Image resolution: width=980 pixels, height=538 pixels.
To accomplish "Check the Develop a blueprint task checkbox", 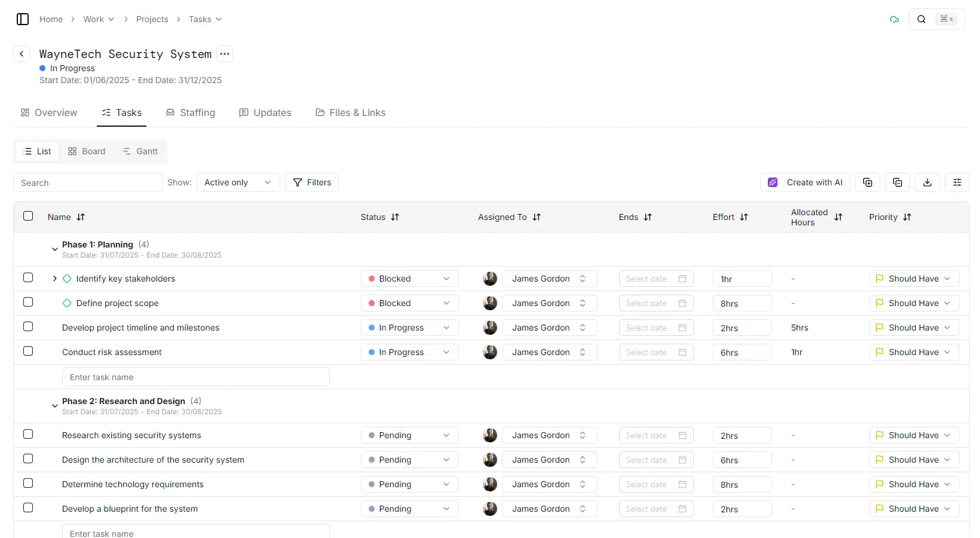I will (x=28, y=508).
